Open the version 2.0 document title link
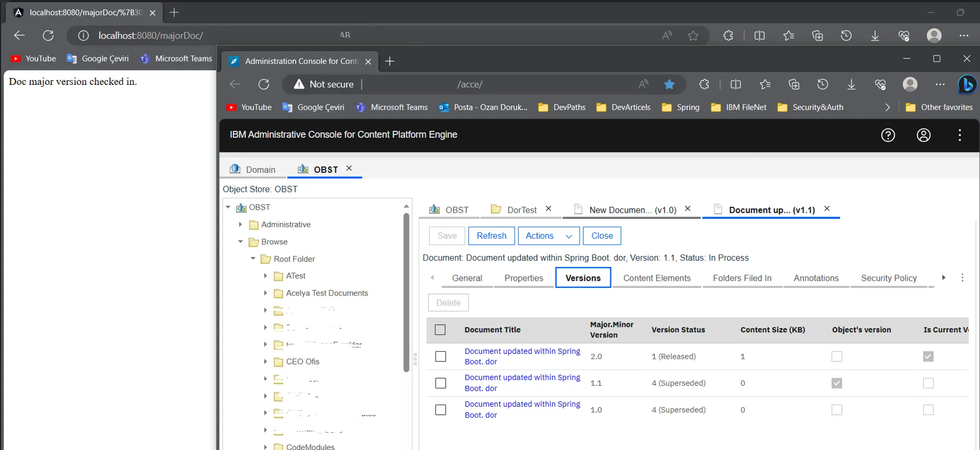This screenshot has width=980, height=450. [x=522, y=357]
